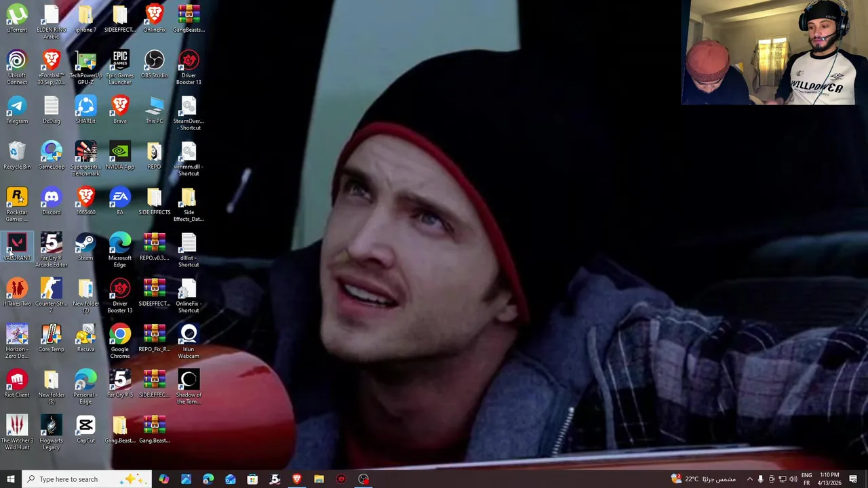Select the Shadow of the Tomb Raider icon

189,386
